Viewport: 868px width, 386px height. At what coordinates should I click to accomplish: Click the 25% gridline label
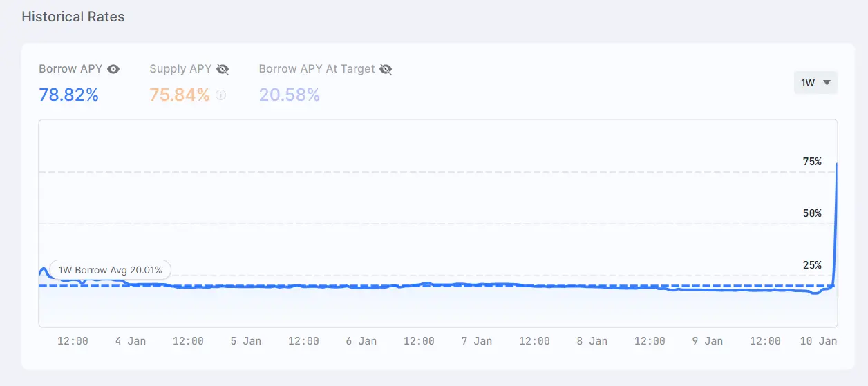(812, 265)
